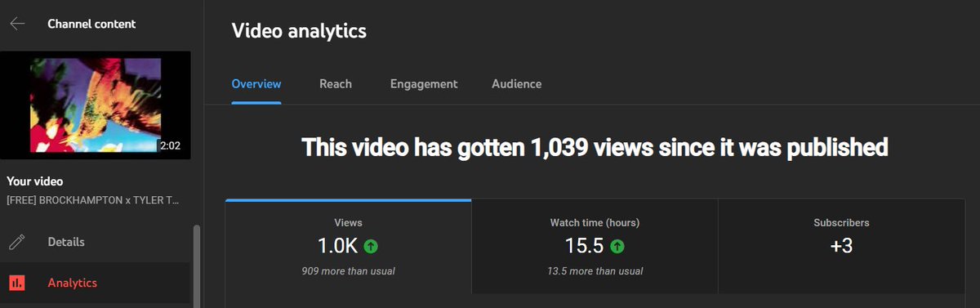The height and width of the screenshot is (308, 980).
Task: Open Channel content link text
Action: coord(91,24)
